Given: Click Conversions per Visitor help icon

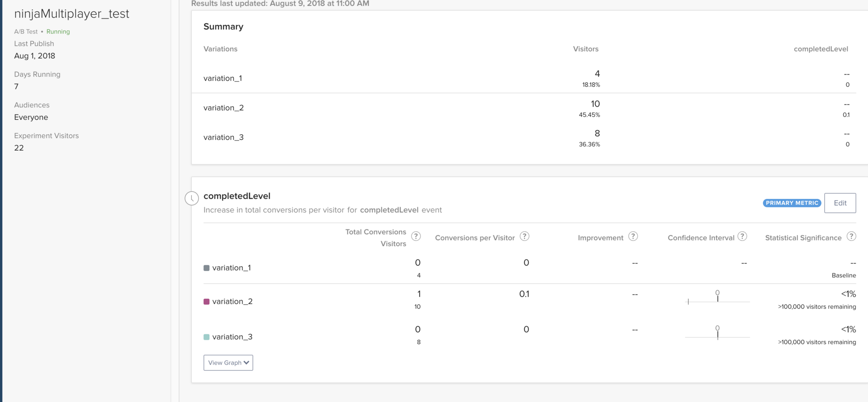Looking at the screenshot, I should tap(524, 236).
